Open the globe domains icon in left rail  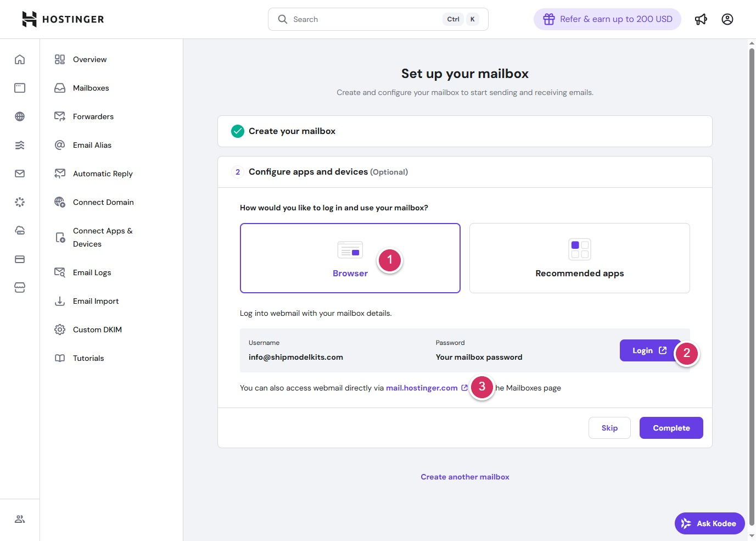click(x=20, y=116)
